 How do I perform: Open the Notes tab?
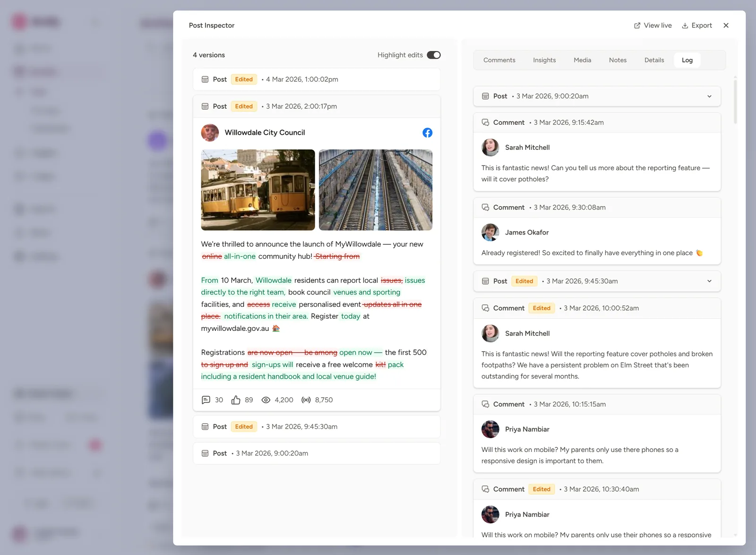[x=618, y=60]
